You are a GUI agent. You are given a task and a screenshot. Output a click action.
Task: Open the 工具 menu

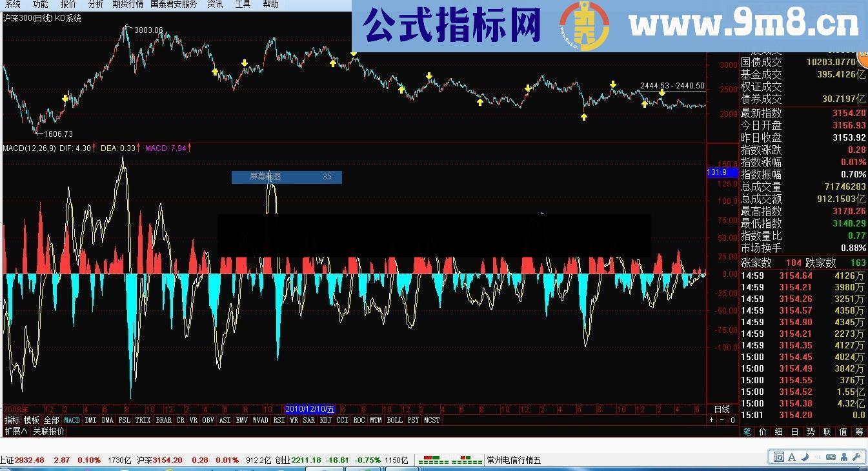coord(243,4)
